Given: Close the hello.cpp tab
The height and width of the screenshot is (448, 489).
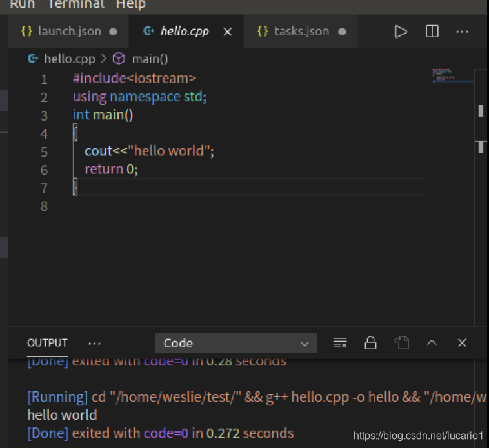Looking at the screenshot, I should click(228, 32).
